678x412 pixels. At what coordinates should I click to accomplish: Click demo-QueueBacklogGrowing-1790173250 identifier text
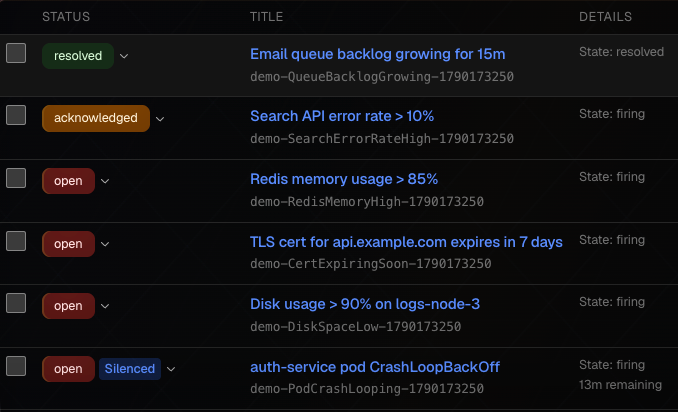click(x=382, y=77)
